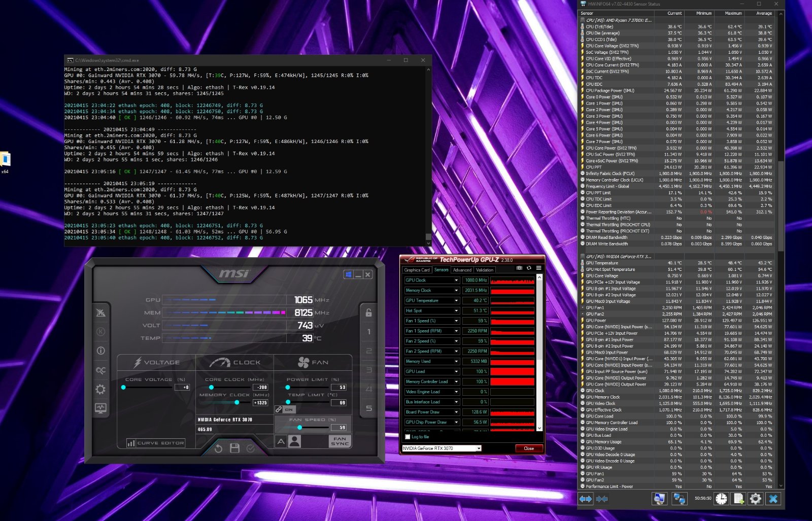Click HWiNFO network computers icon

679,499
